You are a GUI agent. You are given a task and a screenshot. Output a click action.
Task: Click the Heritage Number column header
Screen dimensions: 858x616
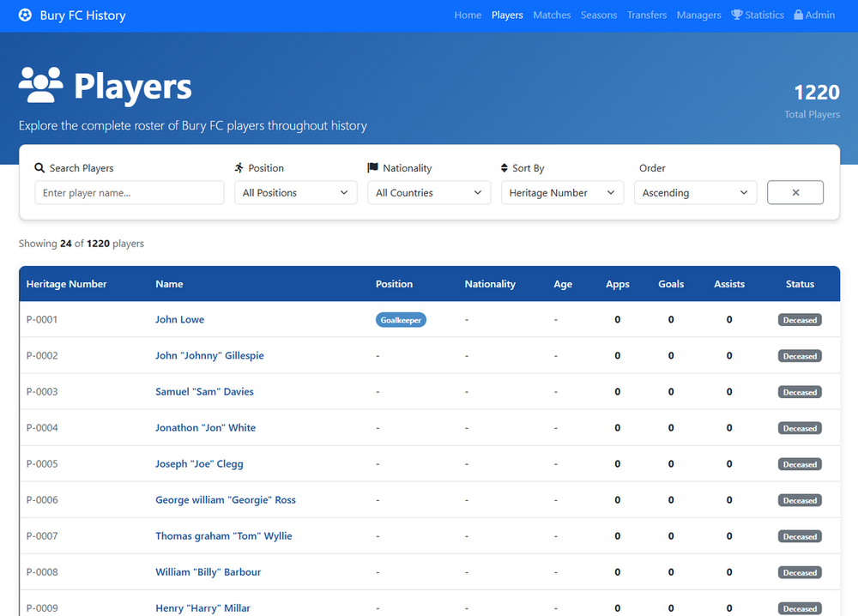(66, 284)
